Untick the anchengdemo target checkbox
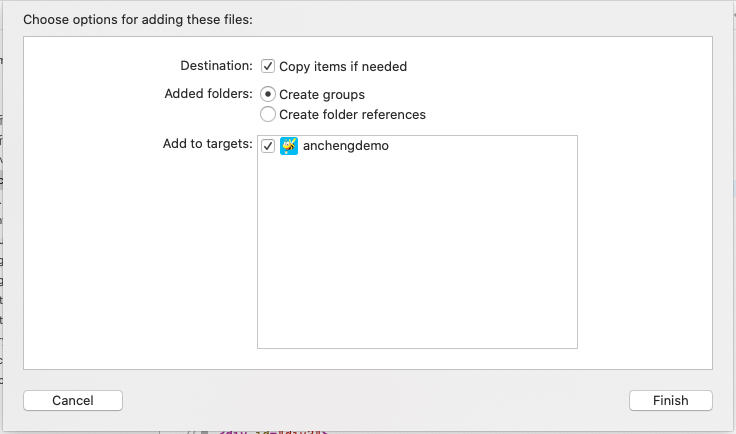This screenshot has width=736, height=434. pyautogui.click(x=268, y=146)
